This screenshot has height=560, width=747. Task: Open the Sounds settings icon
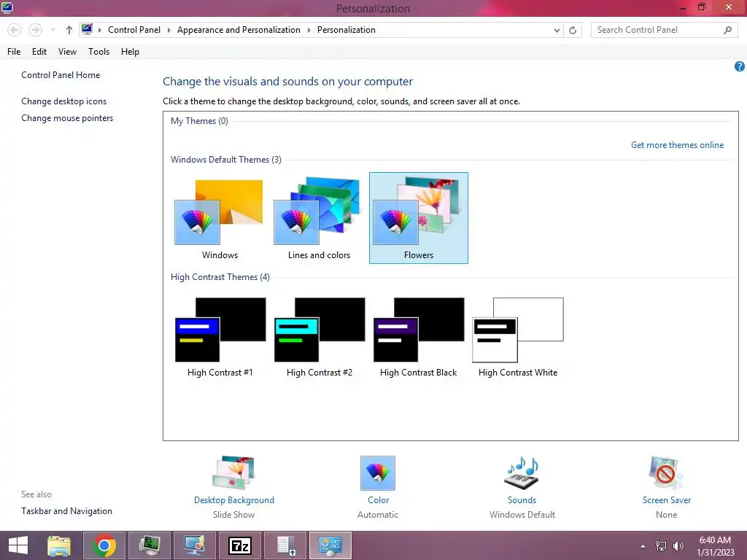[x=522, y=472]
